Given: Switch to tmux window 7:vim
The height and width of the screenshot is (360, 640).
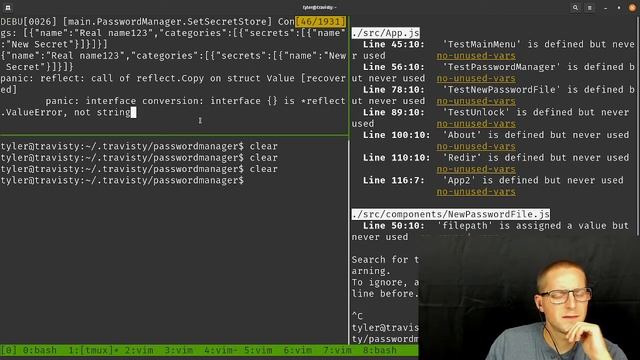Looking at the screenshot, I should [337, 350].
